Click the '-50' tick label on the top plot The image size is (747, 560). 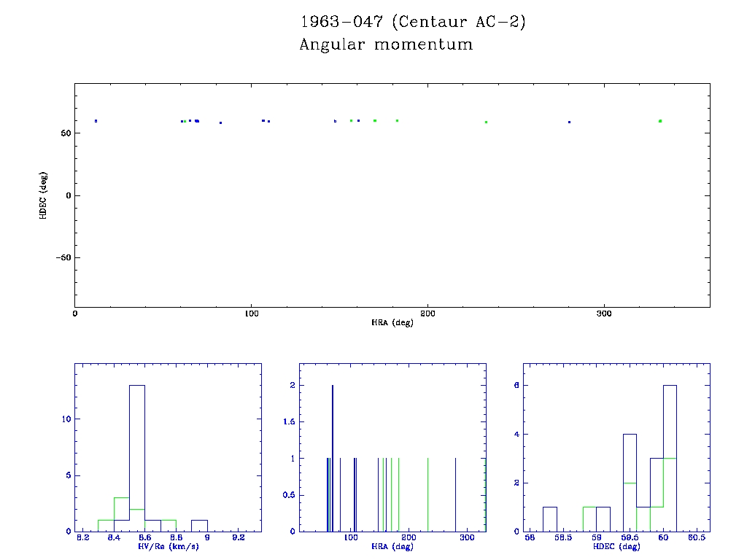pyautogui.click(x=63, y=257)
